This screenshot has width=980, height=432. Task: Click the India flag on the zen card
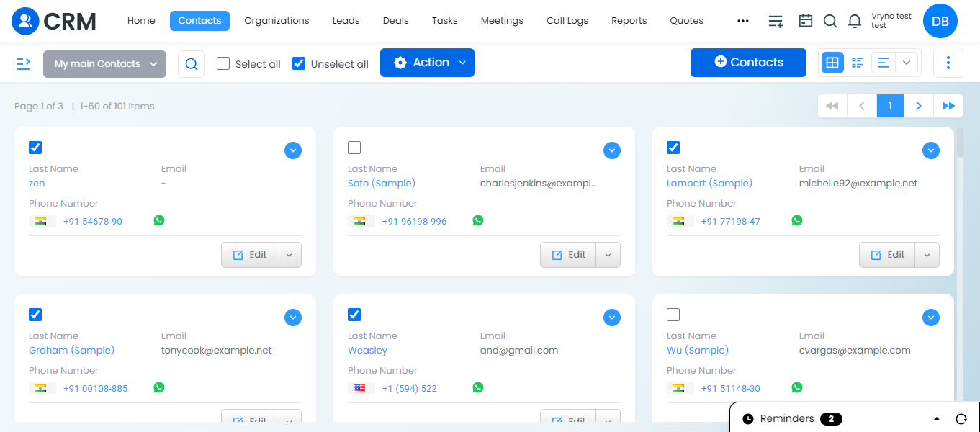click(40, 221)
